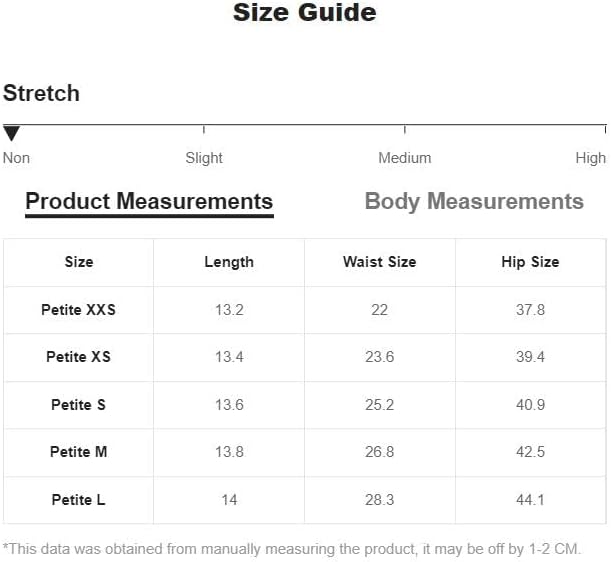This screenshot has width=612, height=562.
Task: Click the Non stretch label
Action: tap(16, 158)
